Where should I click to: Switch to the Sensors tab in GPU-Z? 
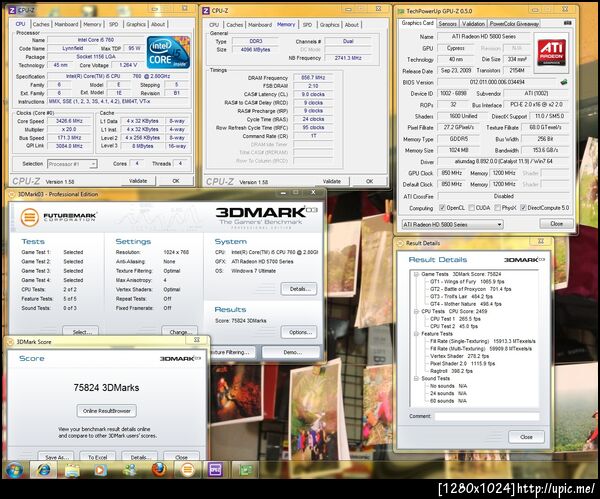[x=447, y=24]
